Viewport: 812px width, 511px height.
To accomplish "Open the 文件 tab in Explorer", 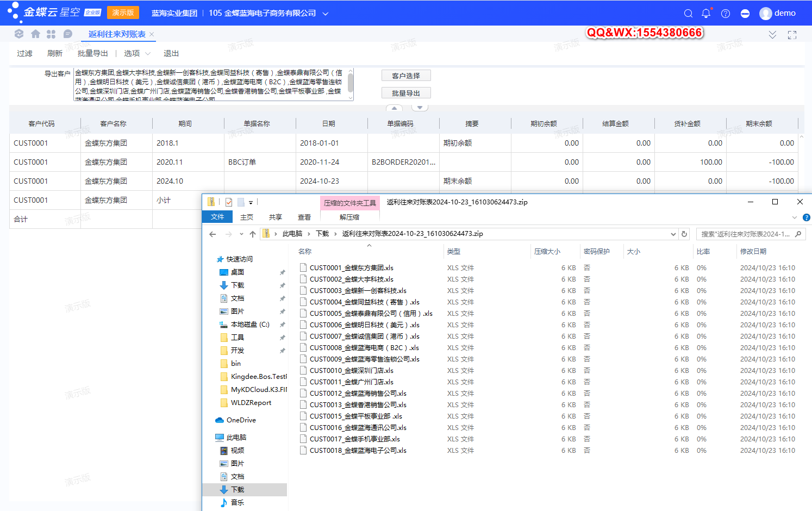I will (217, 217).
